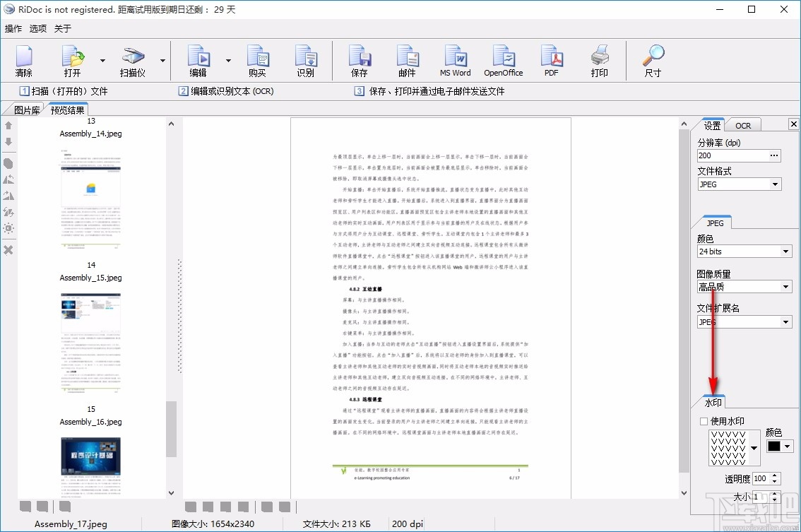
Task: Enable the 使用水印 checkbox
Action: tap(704, 421)
